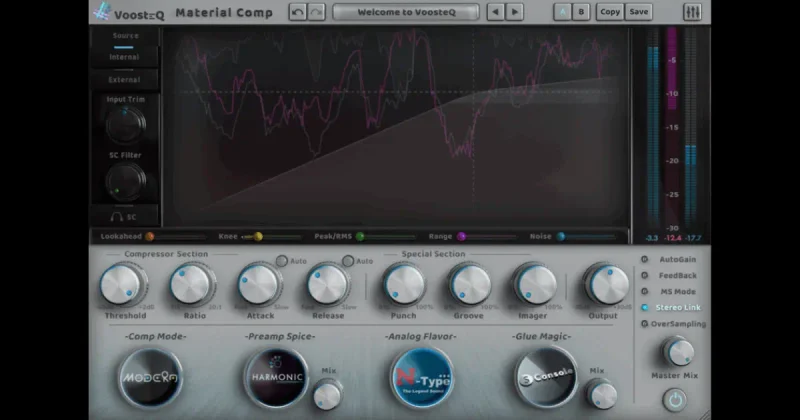Select External sidechain source
800x420 pixels.
[x=124, y=80]
